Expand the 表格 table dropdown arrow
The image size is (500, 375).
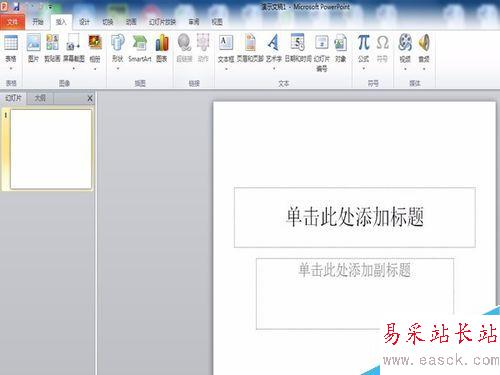(11, 69)
